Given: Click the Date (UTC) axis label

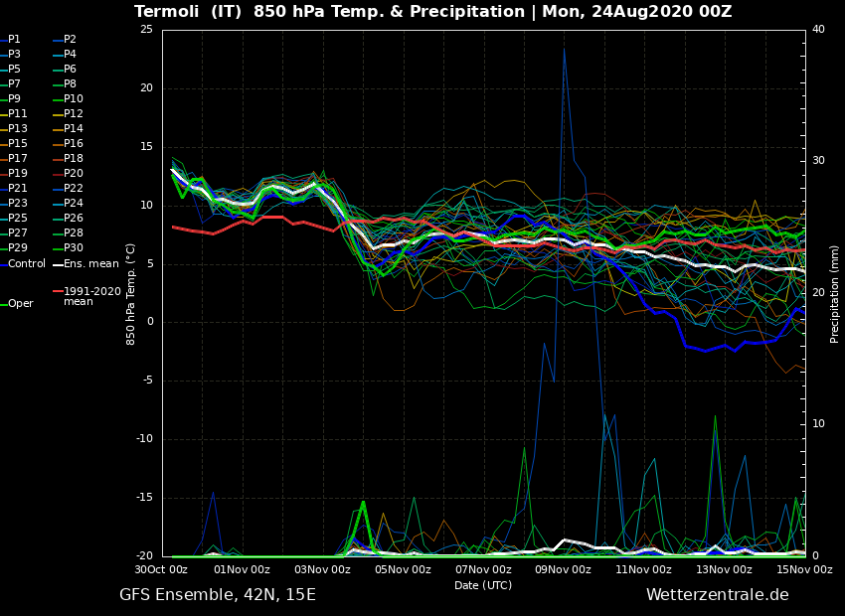Looking at the screenshot, I should coord(483,586).
